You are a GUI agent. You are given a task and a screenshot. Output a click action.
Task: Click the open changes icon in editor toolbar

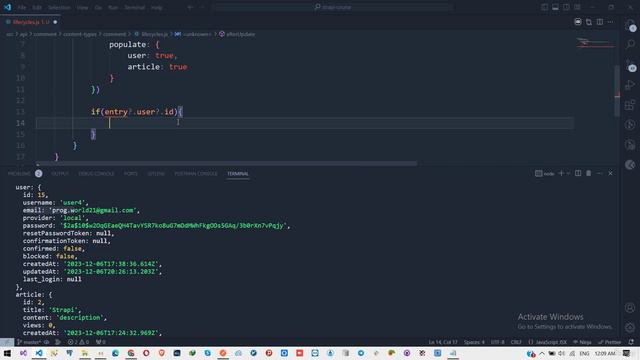click(589, 22)
